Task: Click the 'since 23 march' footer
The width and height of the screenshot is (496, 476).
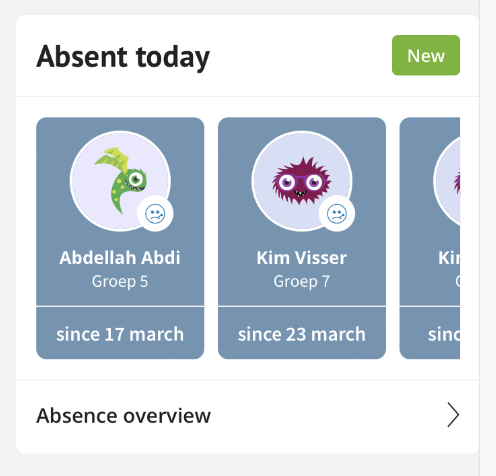Action: coord(302,334)
